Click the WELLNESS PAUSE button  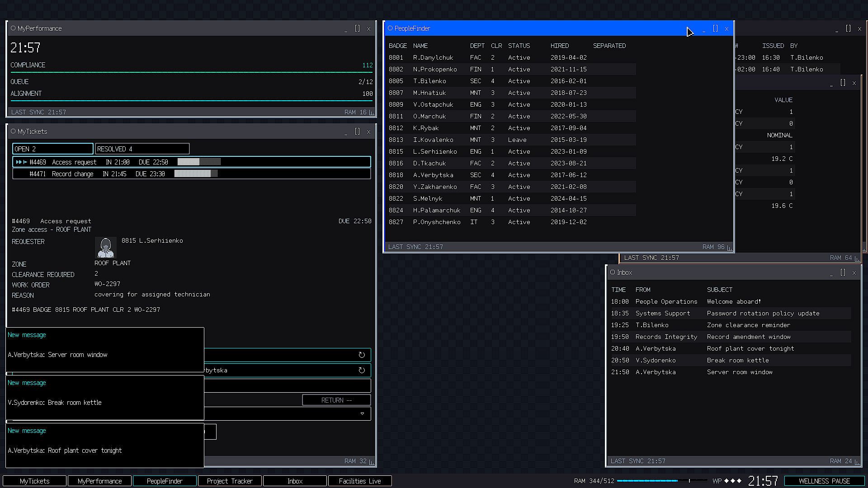click(824, 481)
